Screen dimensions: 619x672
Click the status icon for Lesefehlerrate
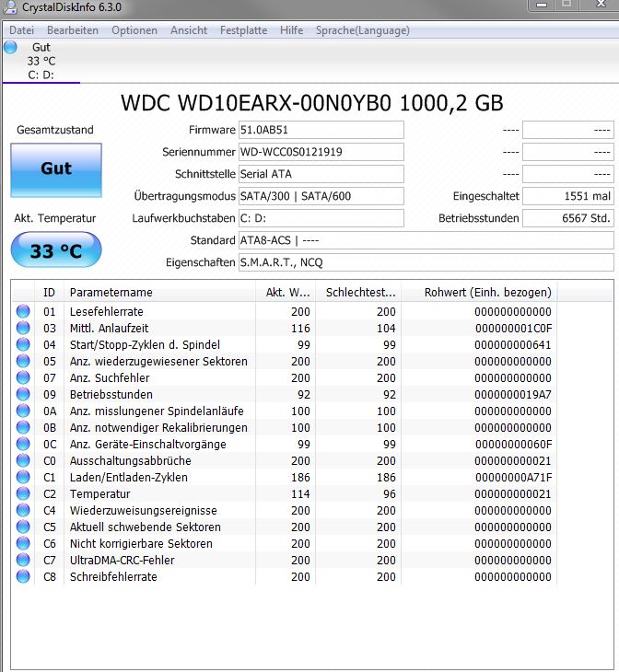(23, 311)
